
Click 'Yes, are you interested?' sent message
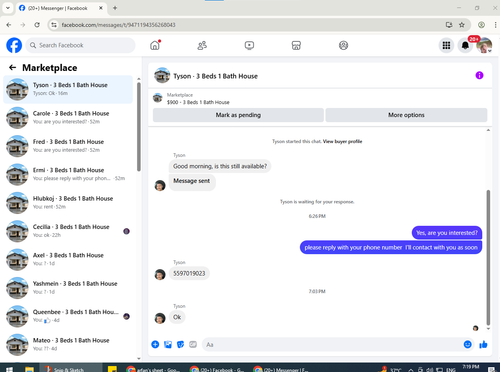pyautogui.click(x=447, y=233)
